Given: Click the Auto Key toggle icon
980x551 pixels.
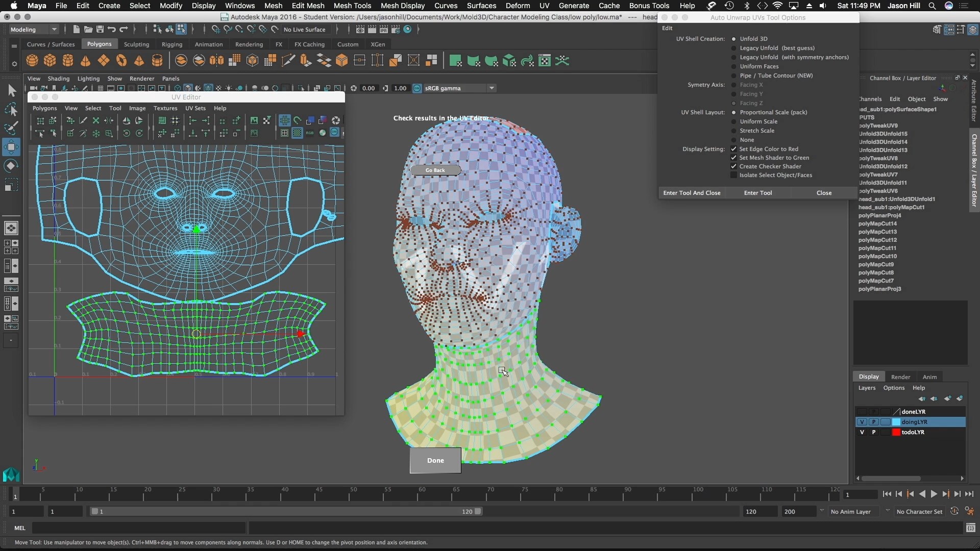Looking at the screenshot, I should (x=954, y=511).
